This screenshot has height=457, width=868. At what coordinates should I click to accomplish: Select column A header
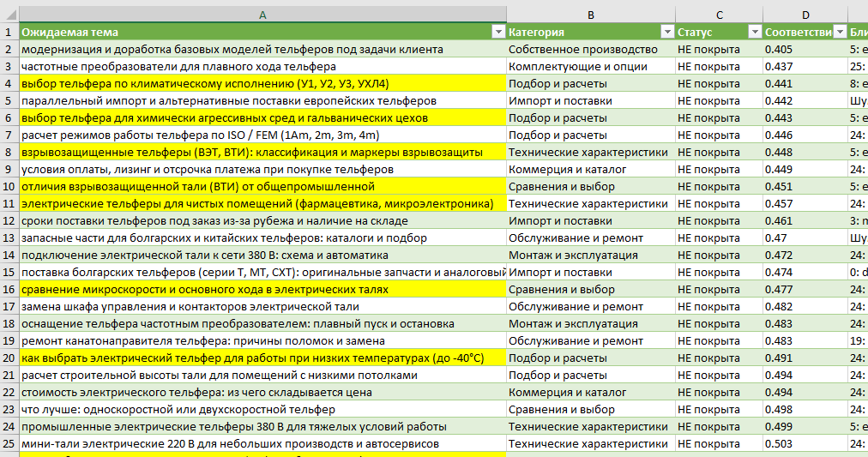[262, 15]
